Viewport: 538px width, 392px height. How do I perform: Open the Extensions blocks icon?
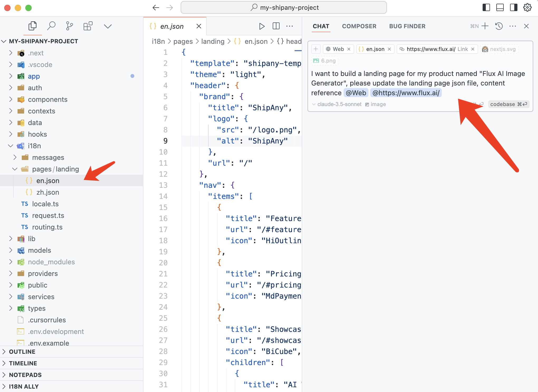(88, 26)
